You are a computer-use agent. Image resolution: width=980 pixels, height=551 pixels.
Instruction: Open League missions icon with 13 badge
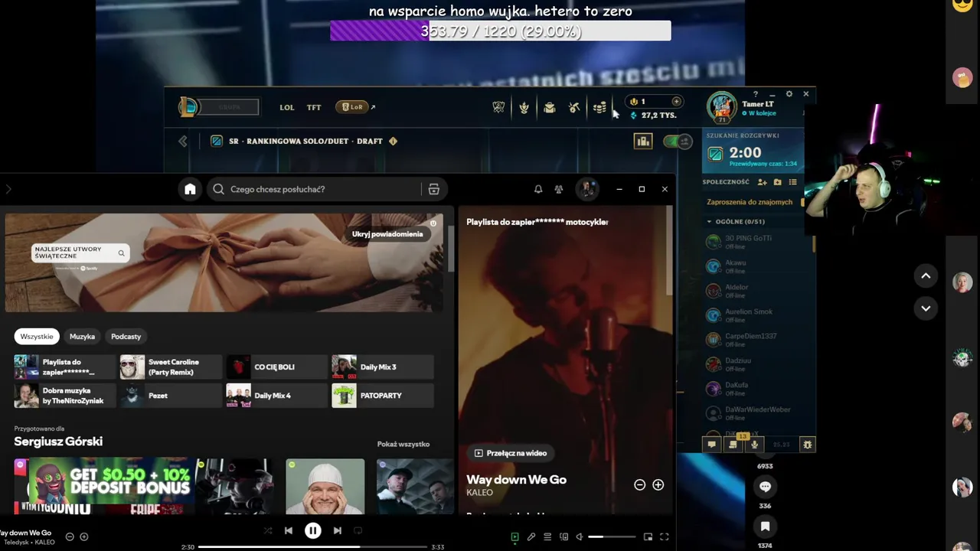[x=733, y=444]
